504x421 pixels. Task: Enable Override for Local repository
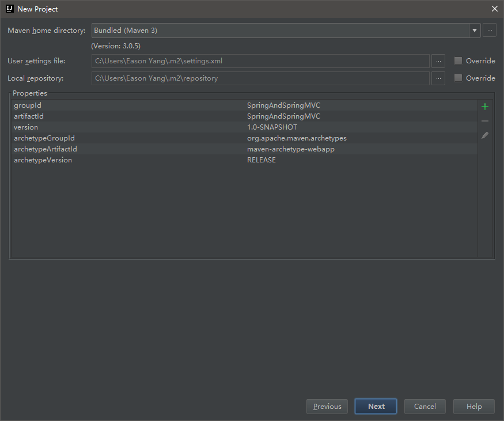click(x=458, y=78)
